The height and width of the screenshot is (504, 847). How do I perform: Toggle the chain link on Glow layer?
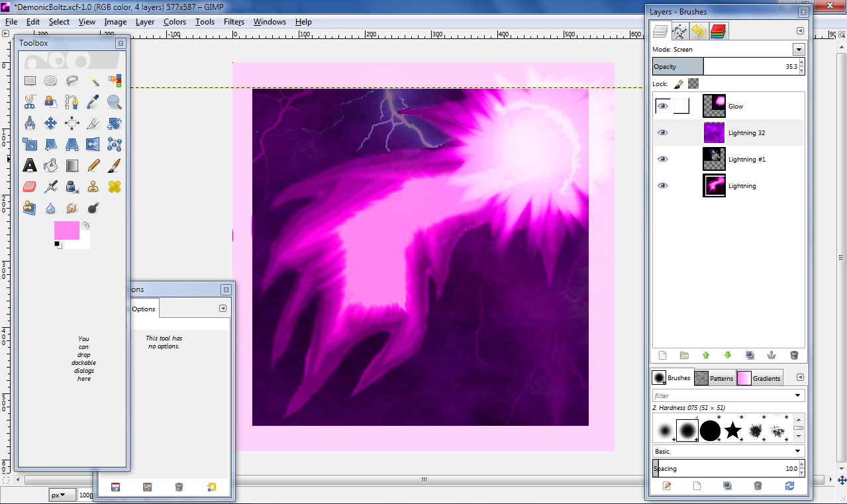[681, 106]
